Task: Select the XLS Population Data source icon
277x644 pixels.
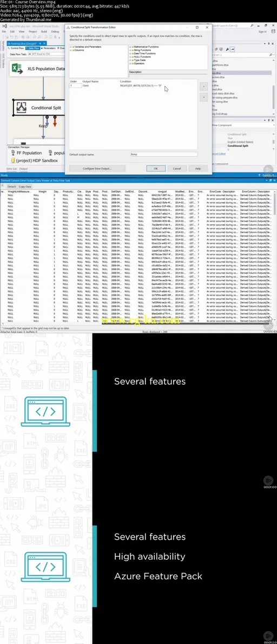Action: tap(17, 69)
